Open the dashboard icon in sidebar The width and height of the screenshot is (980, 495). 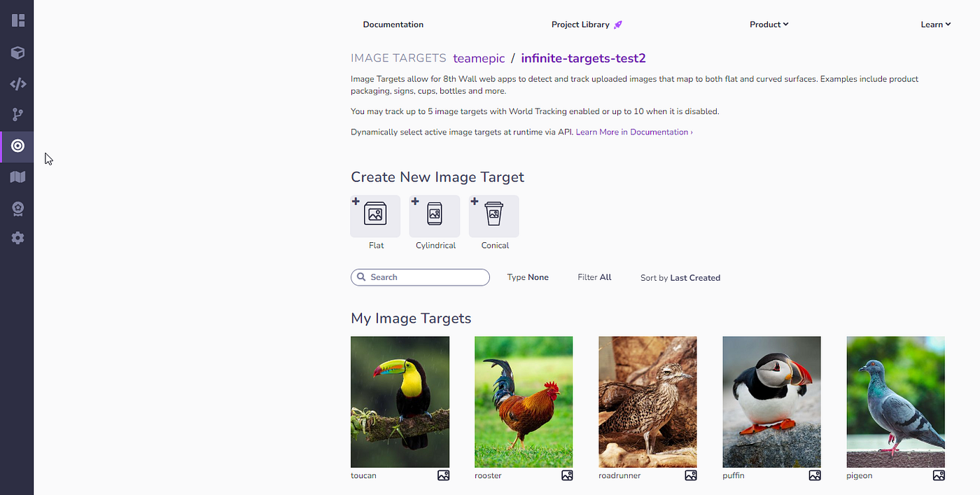coord(18,20)
